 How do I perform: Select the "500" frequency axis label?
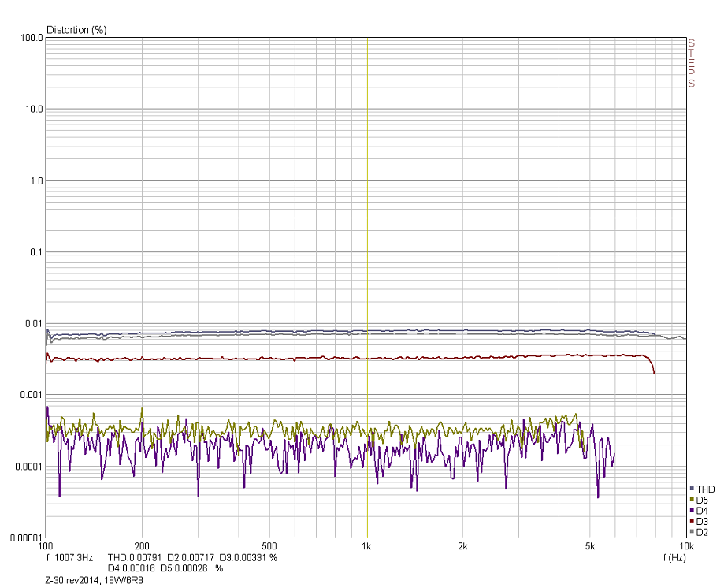269,546
